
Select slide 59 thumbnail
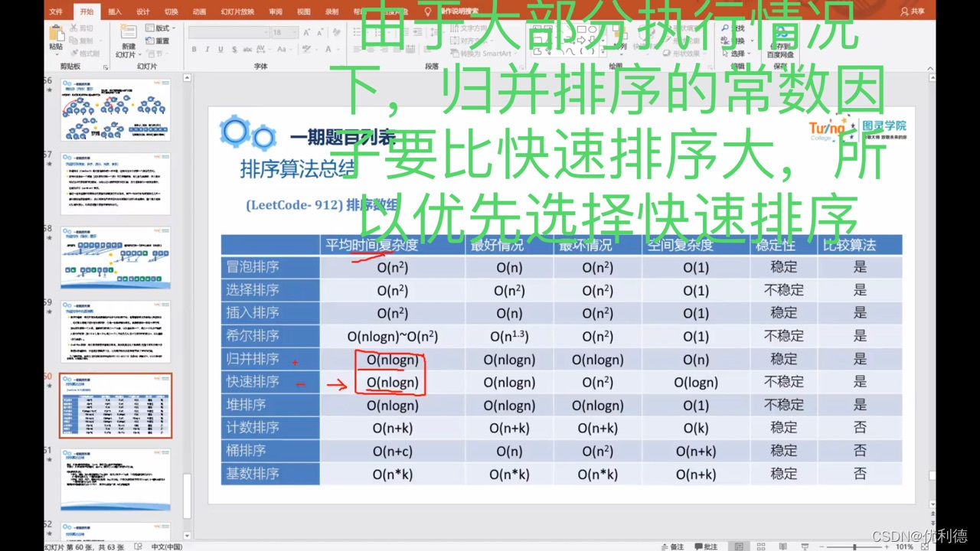(116, 331)
